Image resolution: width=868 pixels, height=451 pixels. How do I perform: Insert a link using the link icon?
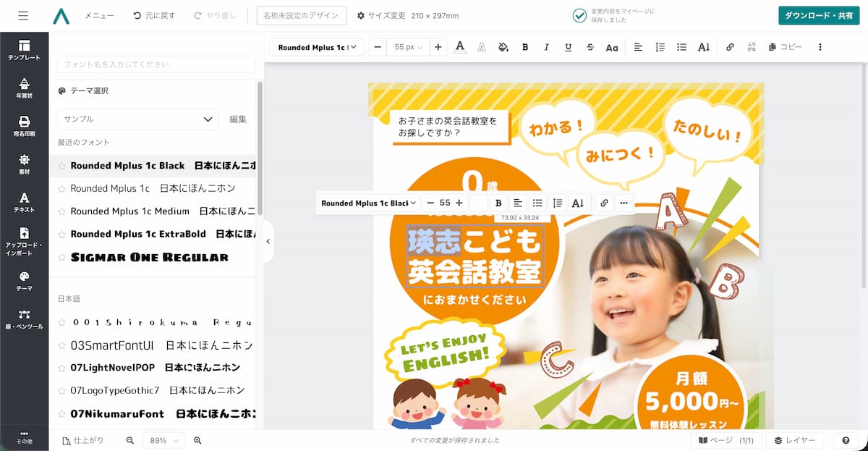(x=730, y=46)
